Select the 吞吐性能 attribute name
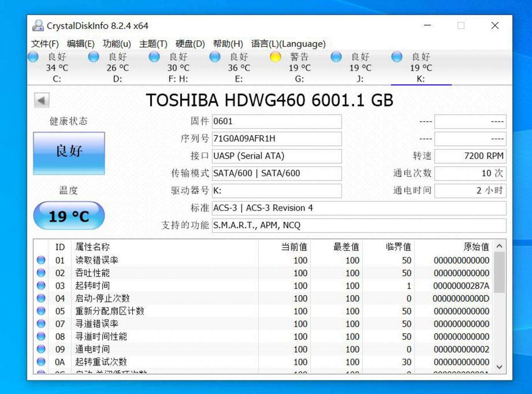This screenshot has width=532, height=394. (93, 273)
